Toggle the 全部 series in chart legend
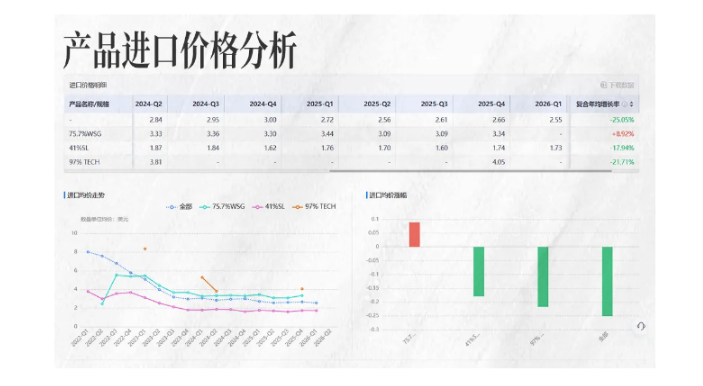Viewport: 703px width, 386px height. pos(179,207)
